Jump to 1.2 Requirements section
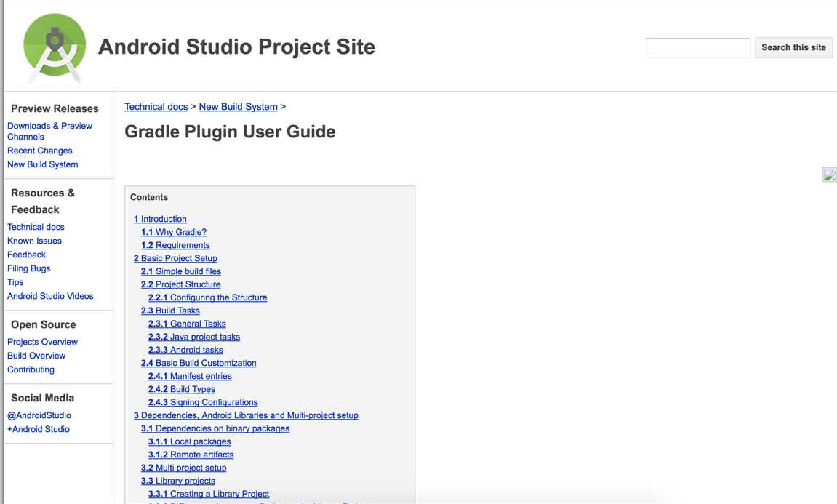 (175, 245)
